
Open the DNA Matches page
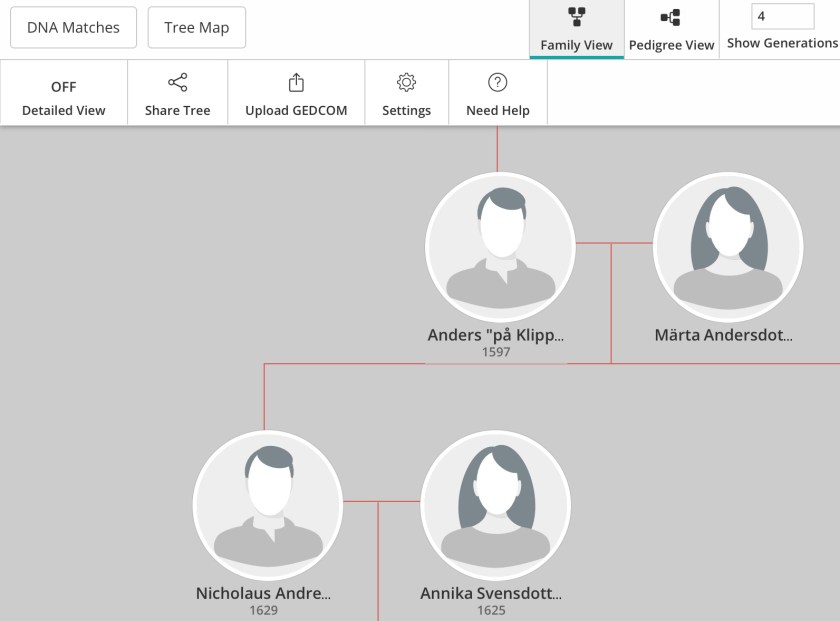[x=73, y=28]
